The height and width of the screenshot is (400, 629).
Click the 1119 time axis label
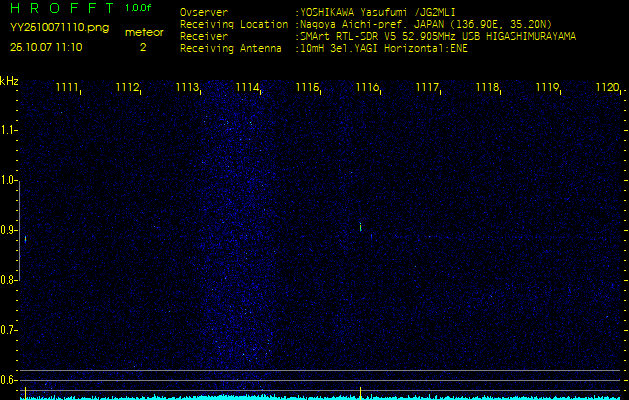point(547,87)
